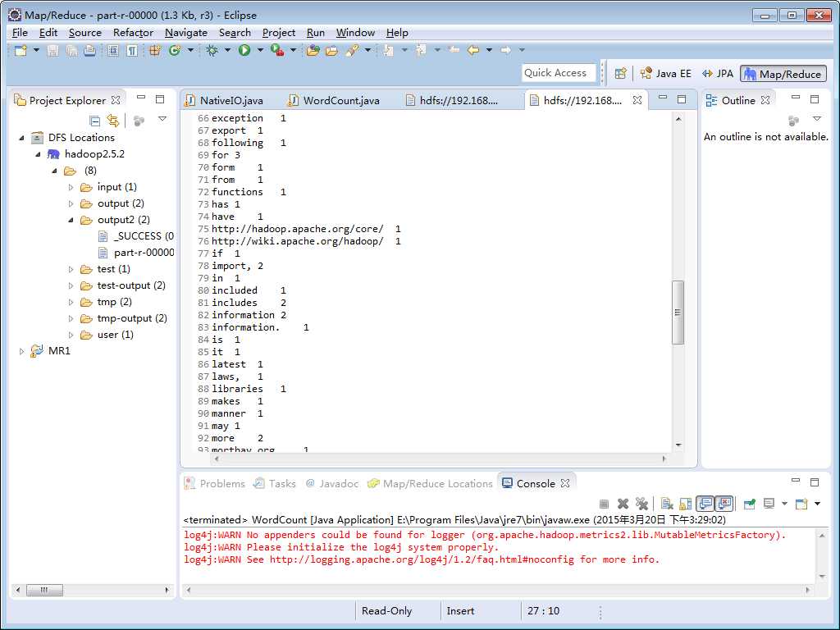The width and height of the screenshot is (840, 630).
Task: Open the Open Perspective icon
Action: click(620, 73)
